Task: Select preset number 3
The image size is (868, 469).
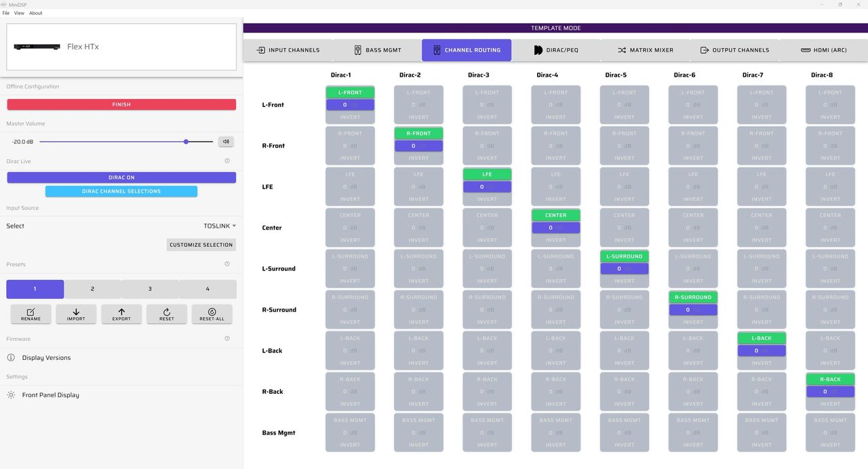Action: pyautogui.click(x=150, y=289)
